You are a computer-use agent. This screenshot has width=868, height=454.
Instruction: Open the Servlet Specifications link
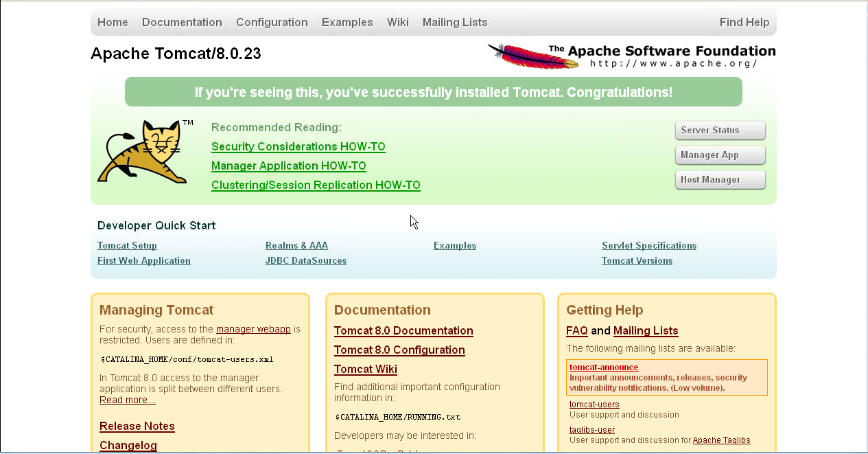coord(649,245)
